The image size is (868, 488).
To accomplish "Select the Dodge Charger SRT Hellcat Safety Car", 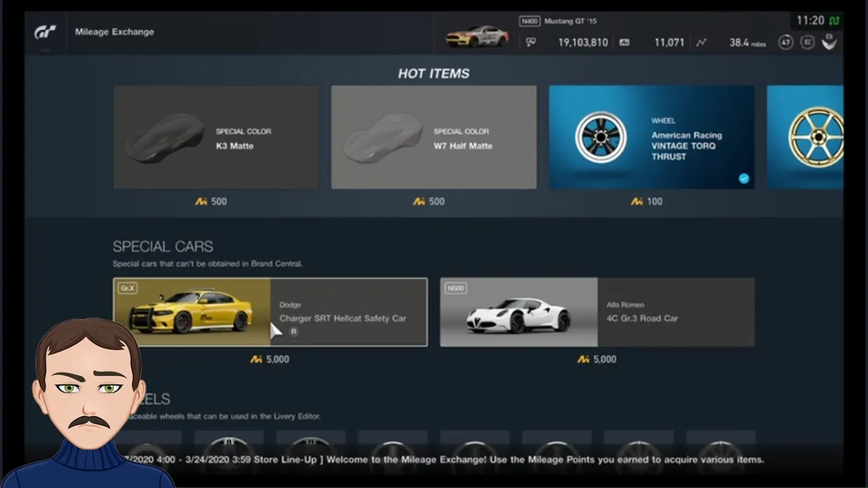I will [x=270, y=312].
